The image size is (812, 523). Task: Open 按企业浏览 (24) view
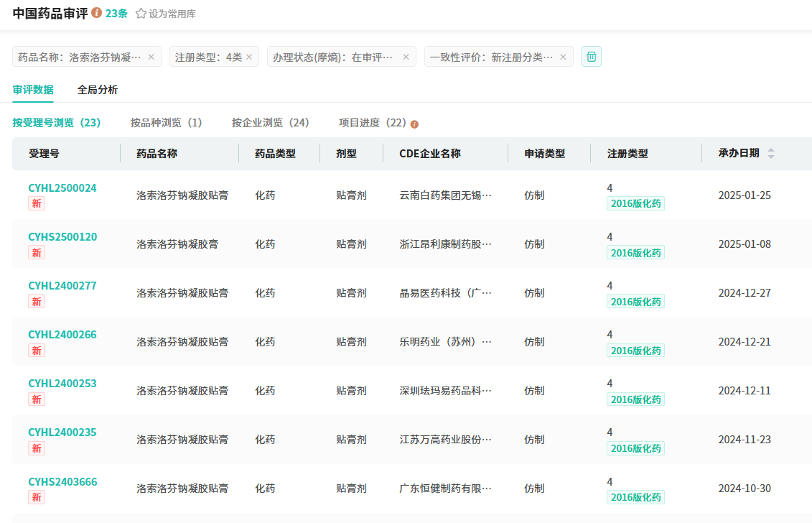pyautogui.click(x=270, y=123)
